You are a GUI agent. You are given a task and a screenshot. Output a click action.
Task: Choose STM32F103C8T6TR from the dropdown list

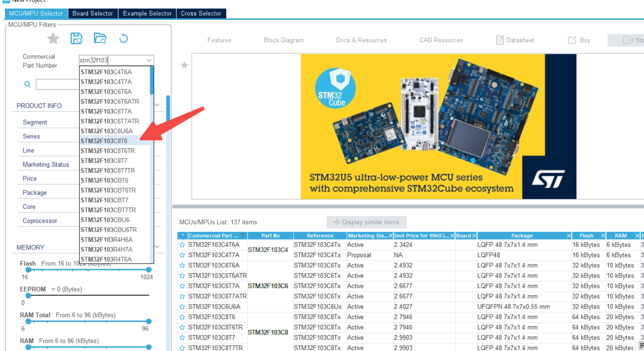click(x=115, y=151)
